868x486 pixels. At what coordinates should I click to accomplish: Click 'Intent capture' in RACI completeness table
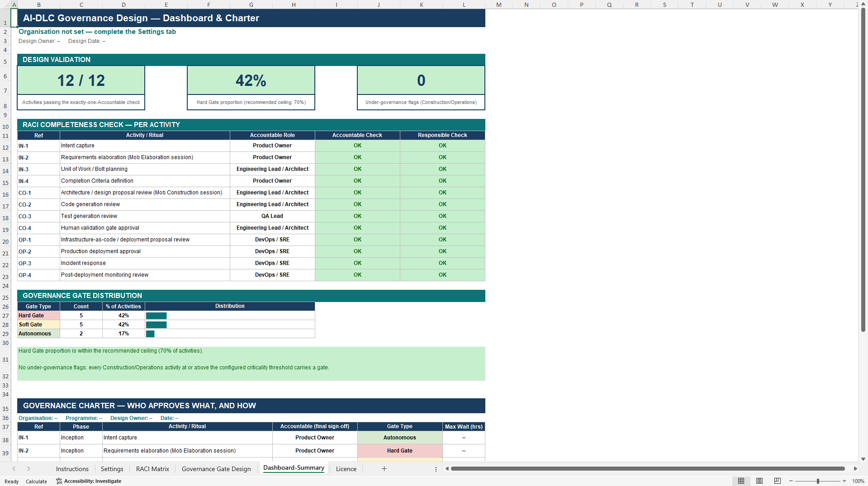pyautogui.click(x=145, y=146)
